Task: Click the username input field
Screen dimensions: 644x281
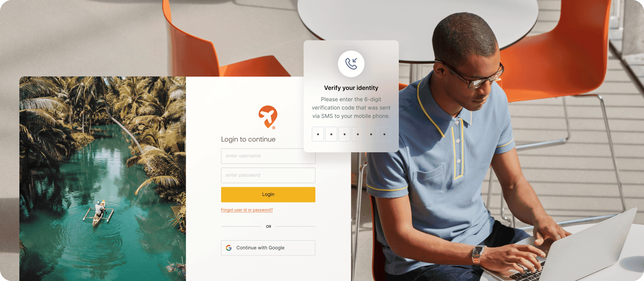Action: pos(267,156)
